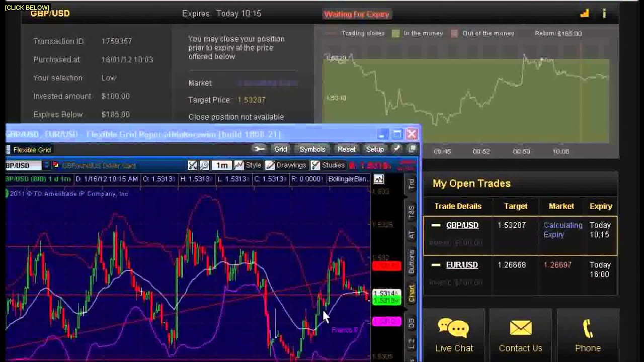Screen dimensions: 644x362
Task: Click the Target column header
Action: 516,206
